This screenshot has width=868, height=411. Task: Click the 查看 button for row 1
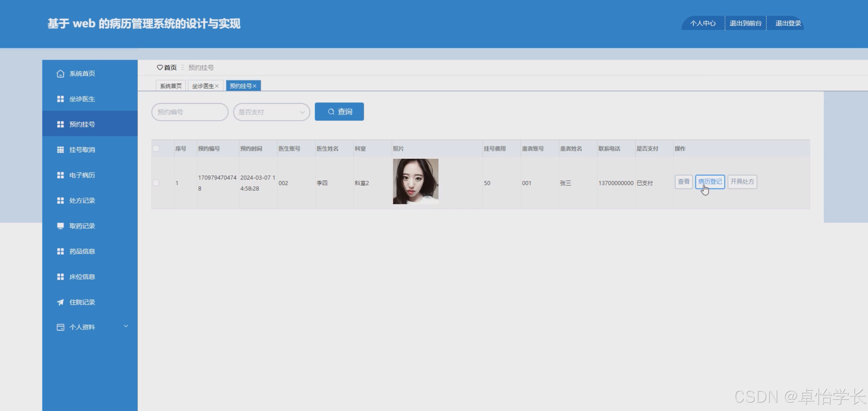[684, 182]
